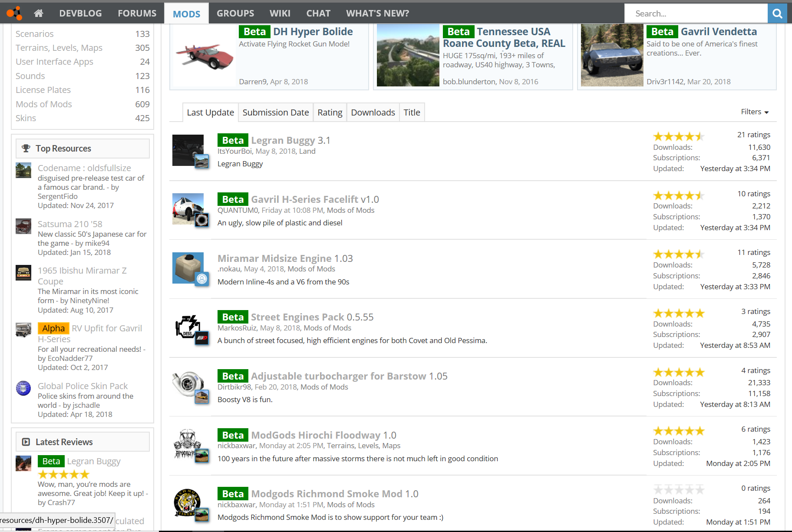The height and width of the screenshot is (532, 792).
Task: Open Skins category link
Action: [26, 118]
